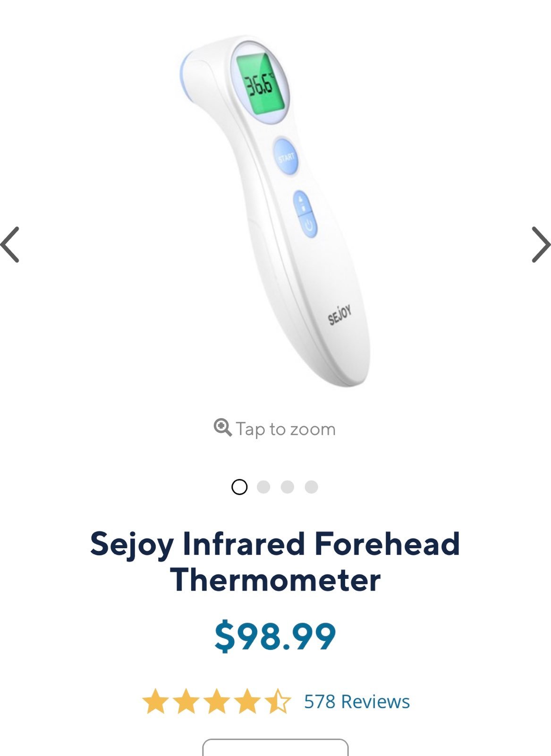Click the first rating star
The height and width of the screenshot is (756, 551).
pyautogui.click(x=155, y=701)
